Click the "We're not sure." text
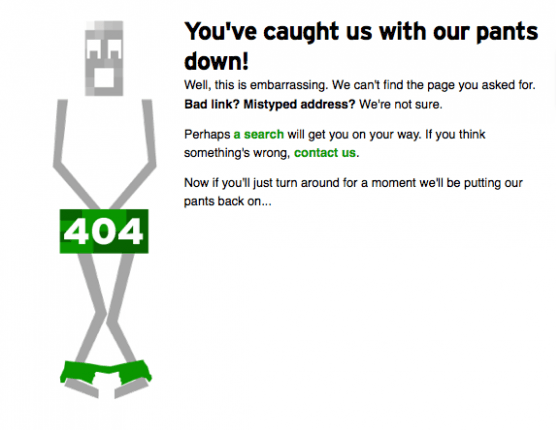Image resolution: width=556 pixels, height=430 pixels. tap(400, 105)
